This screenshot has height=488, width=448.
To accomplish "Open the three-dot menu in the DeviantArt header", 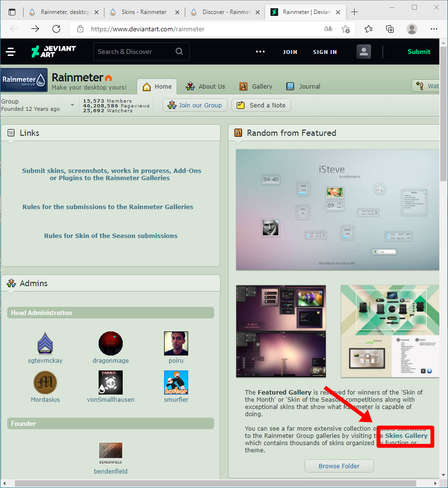I will point(260,52).
